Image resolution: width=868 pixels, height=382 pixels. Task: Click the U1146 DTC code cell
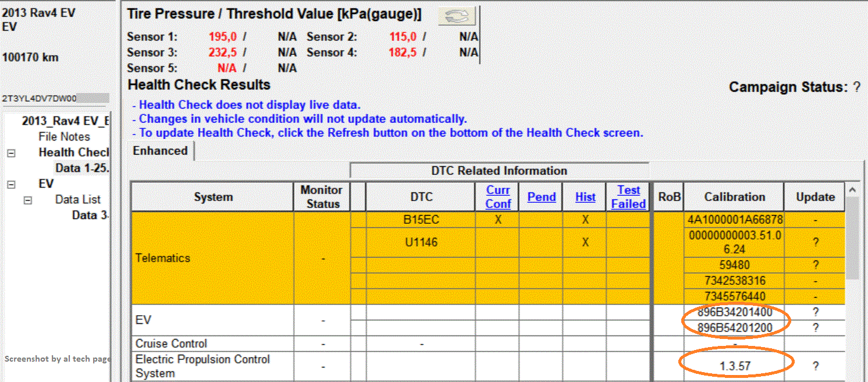click(421, 242)
